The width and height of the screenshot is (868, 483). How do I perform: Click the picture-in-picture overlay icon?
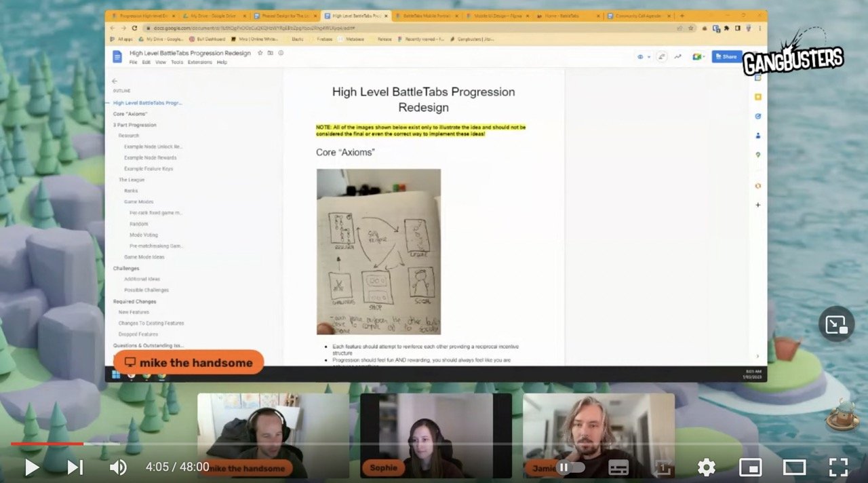coord(836,325)
